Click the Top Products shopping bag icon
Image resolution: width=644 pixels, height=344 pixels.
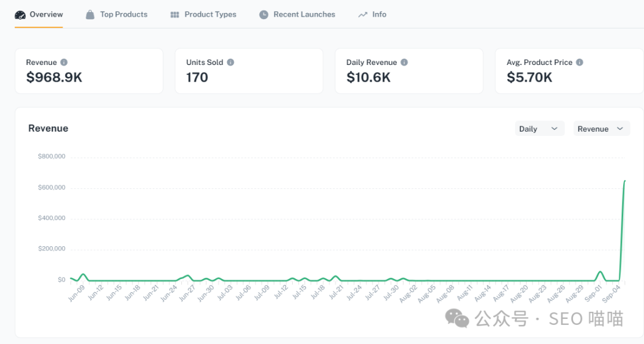coord(90,14)
